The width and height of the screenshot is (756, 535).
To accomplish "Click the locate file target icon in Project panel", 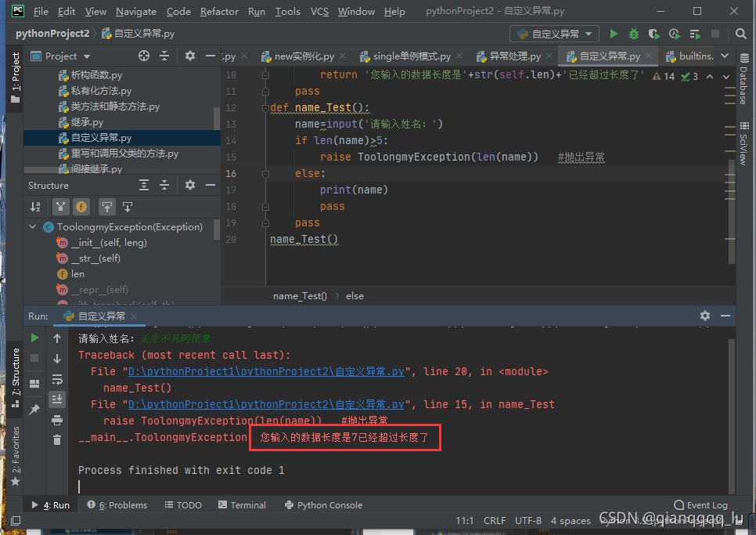I will click(x=143, y=56).
